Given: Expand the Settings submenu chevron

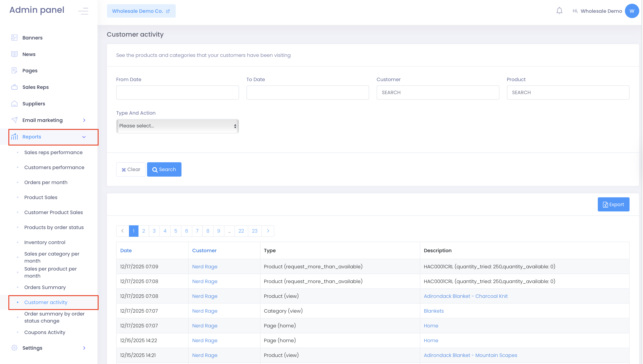Looking at the screenshot, I should point(84,348).
